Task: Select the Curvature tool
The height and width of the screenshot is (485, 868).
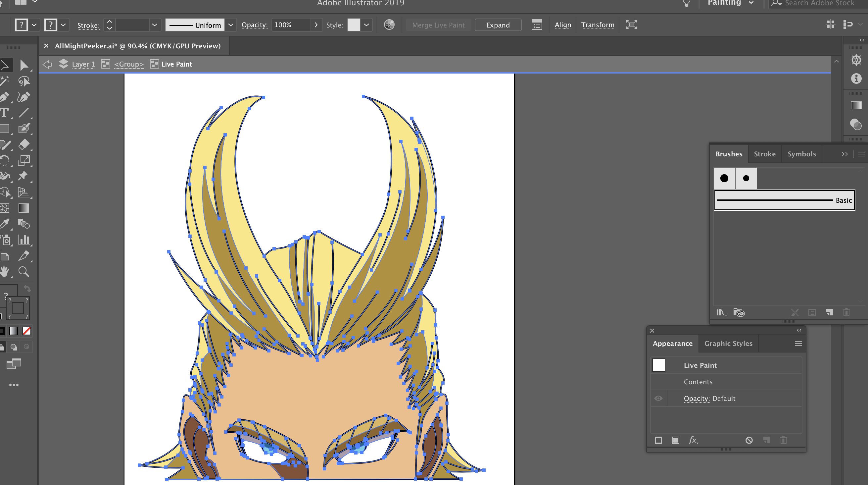Action: [x=24, y=97]
